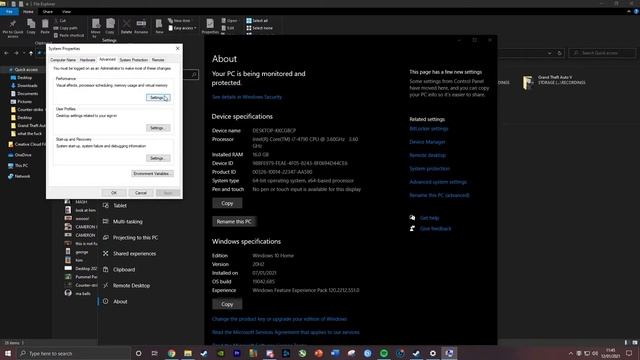The image size is (640, 360).
Task: Click User Profiles Settings button
Action: point(158,128)
